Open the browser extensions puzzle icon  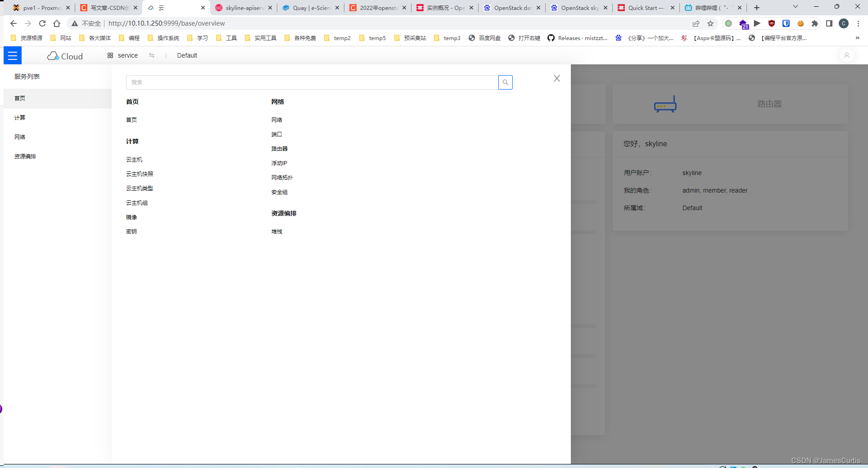(x=815, y=23)
